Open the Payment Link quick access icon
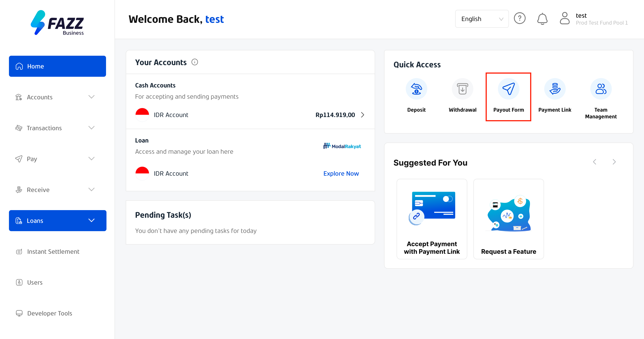 coord(555,89)
